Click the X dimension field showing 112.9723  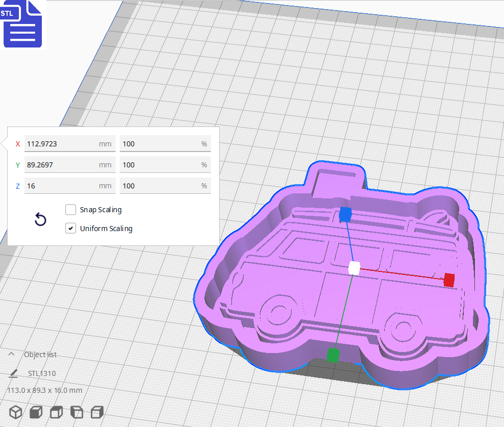[x=70, y=143]
